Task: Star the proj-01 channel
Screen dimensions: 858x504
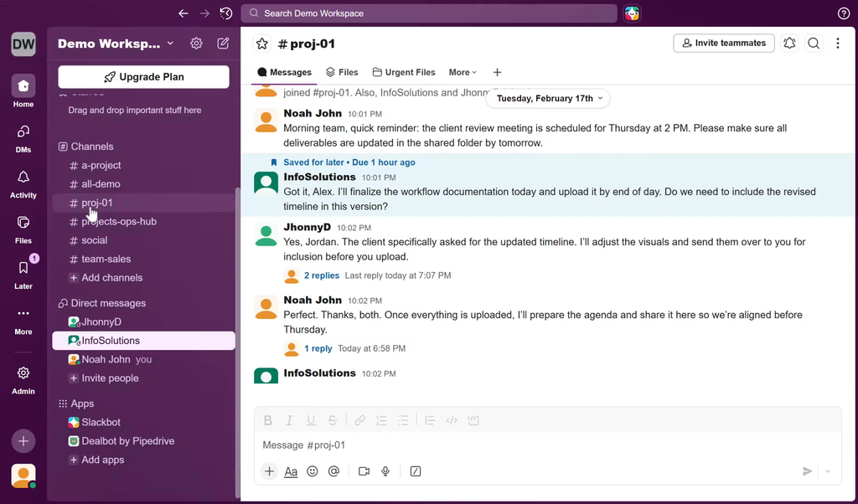Action: (262, 44)
